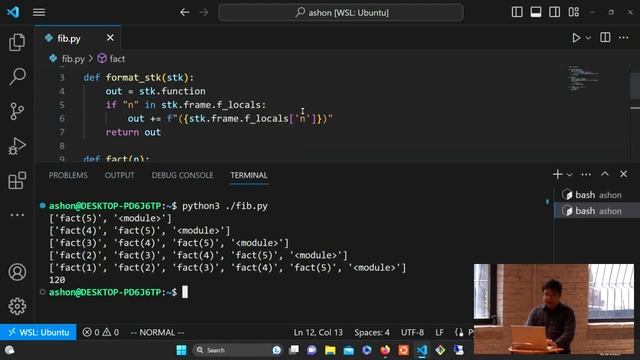Click Ln 12, Col 13 status item
Image resolution: width=640 pixels, height=360 pixels.
(318, 332)
